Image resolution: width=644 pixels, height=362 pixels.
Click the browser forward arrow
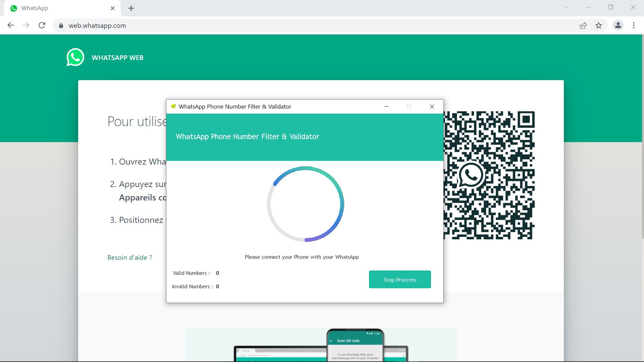[26, 25]
